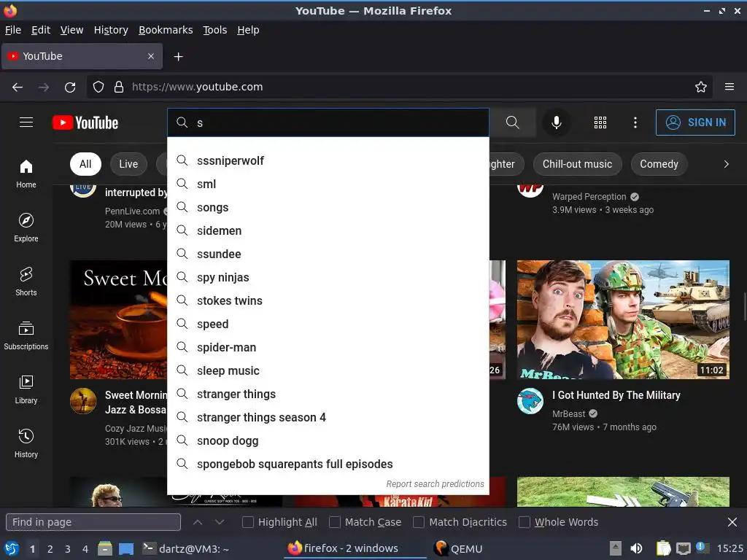Viewport: 747px width, 560px height.
Task: Select the sssniperwolf suggestion
Action: tap(328, 161)
